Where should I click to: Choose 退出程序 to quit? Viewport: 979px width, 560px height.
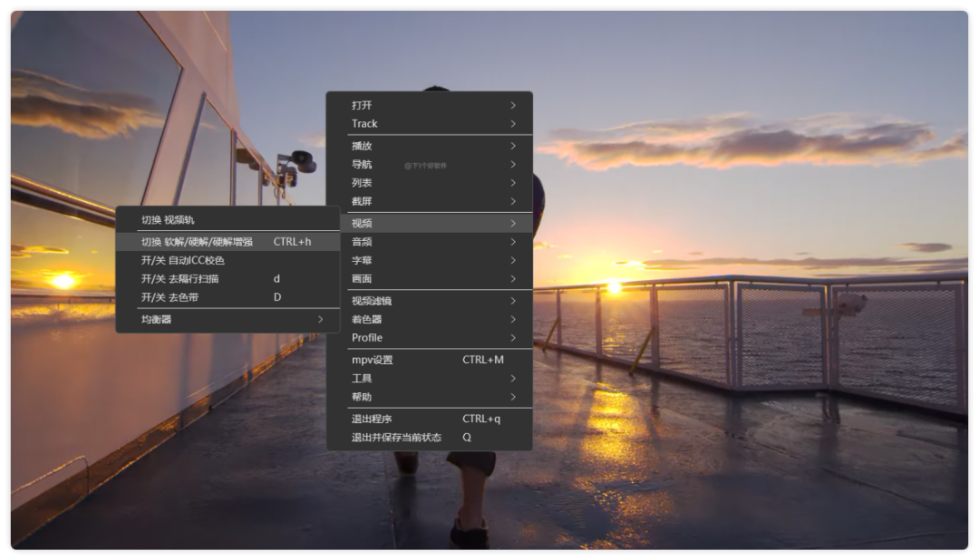point(429,419)
